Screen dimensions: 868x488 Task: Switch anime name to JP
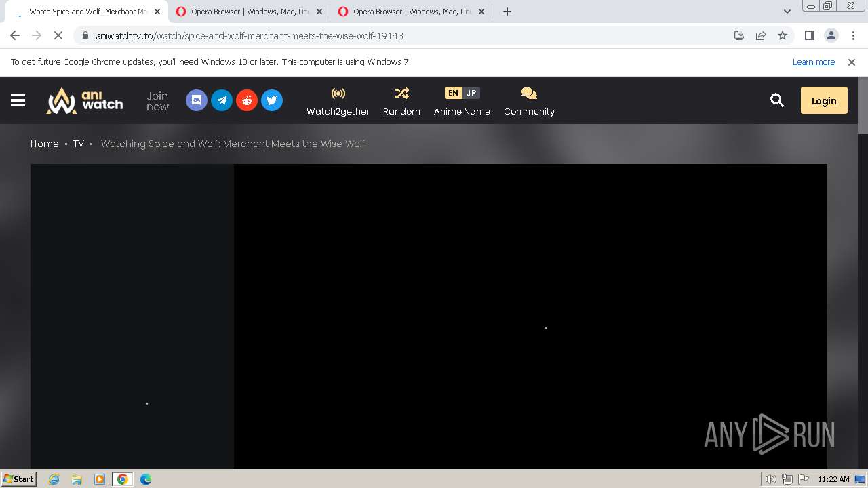[x=471, y=93]
